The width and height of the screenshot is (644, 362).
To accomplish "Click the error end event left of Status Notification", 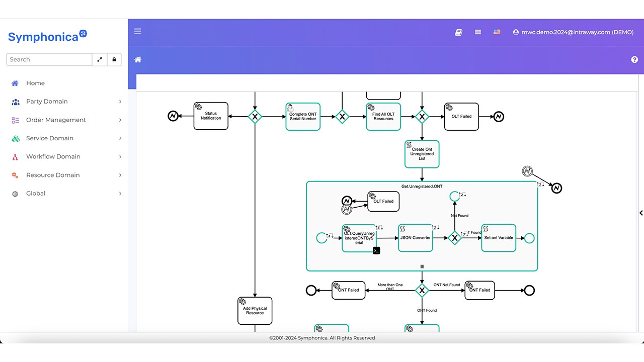I will click(x=173, y=116).
